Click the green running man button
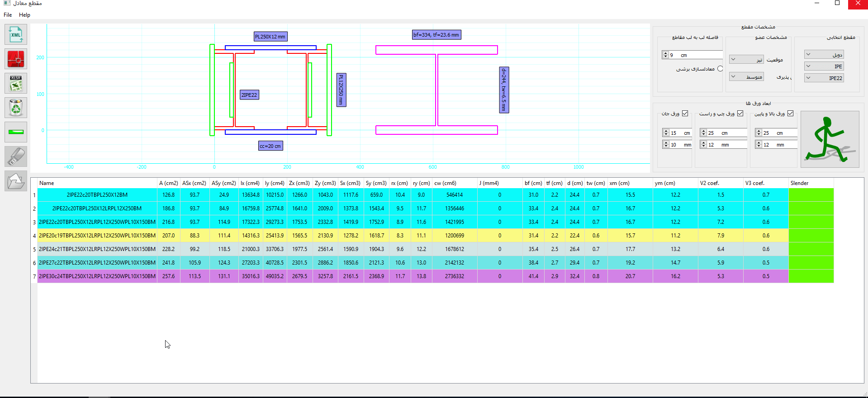 coord(830,139)
